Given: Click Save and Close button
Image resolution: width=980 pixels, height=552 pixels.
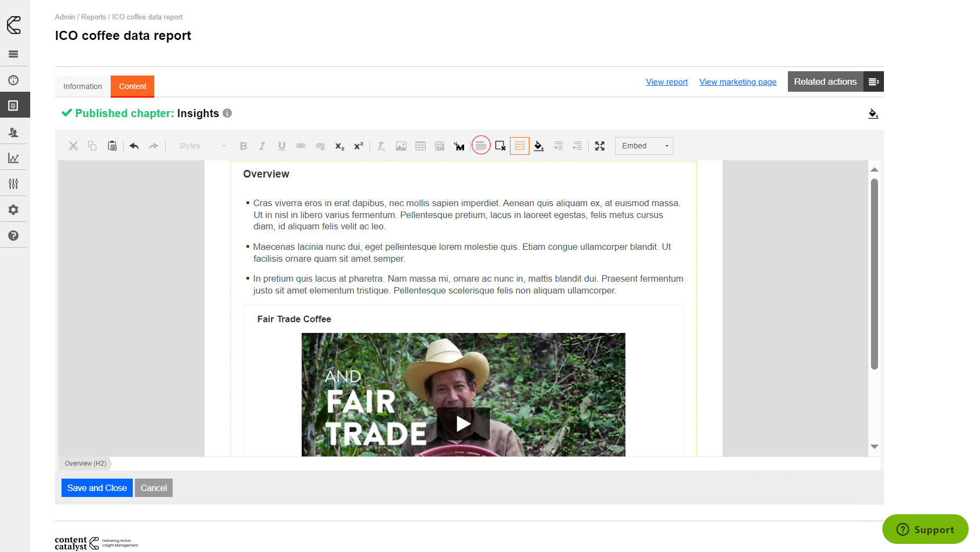Looking at the screenshot, I should tap(97, 488).
